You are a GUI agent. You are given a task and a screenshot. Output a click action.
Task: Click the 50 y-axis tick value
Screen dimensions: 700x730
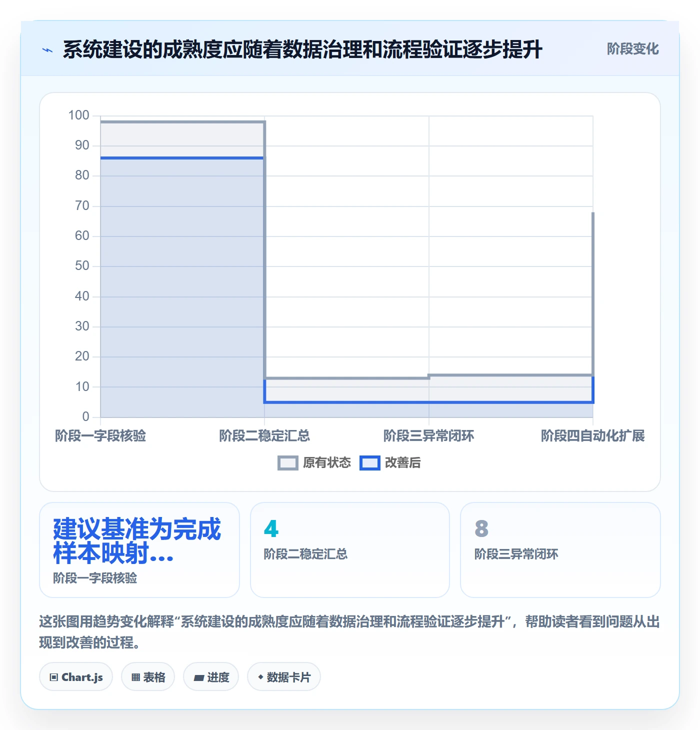click(82, 266)
